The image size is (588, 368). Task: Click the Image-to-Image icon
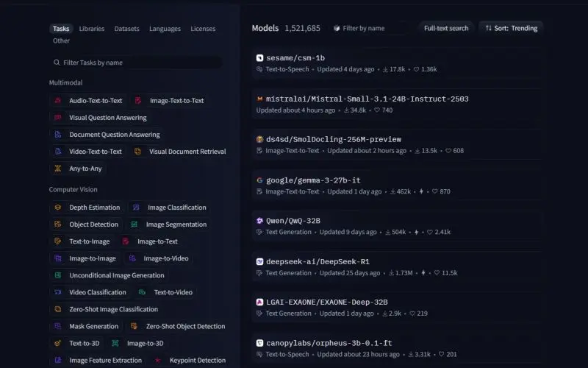[58, 258]
